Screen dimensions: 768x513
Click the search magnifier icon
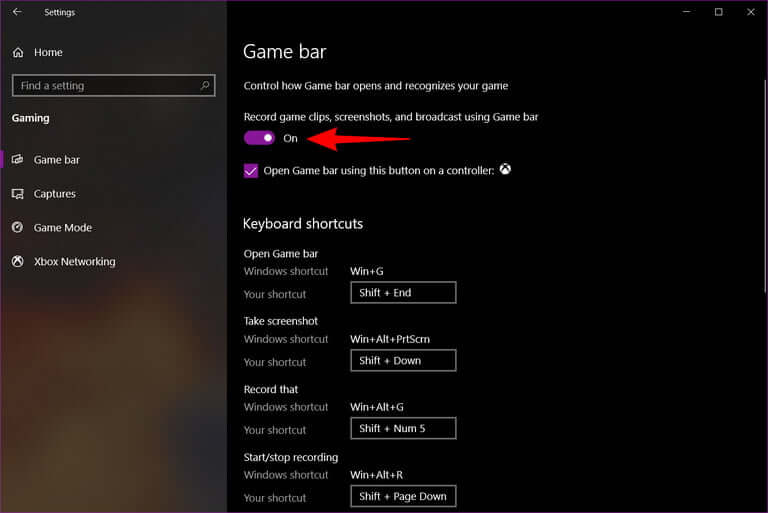[x=205, y=85]
